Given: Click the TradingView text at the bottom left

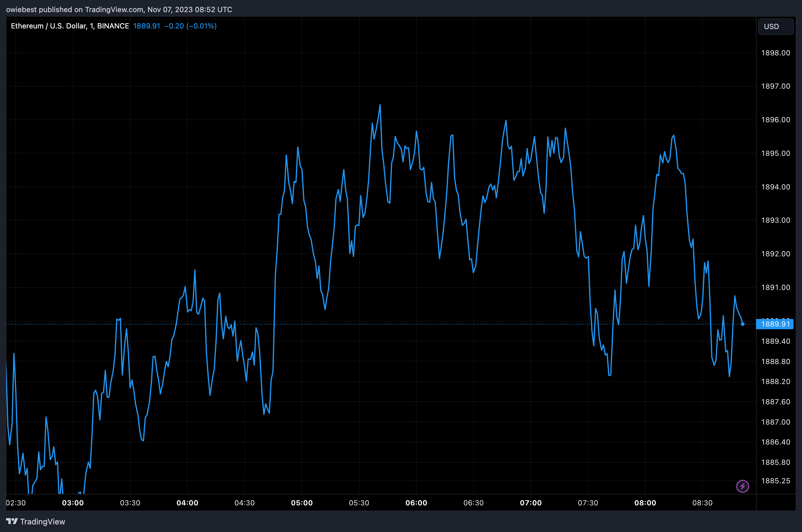Looking at the screenshot, I should point(42,521).
